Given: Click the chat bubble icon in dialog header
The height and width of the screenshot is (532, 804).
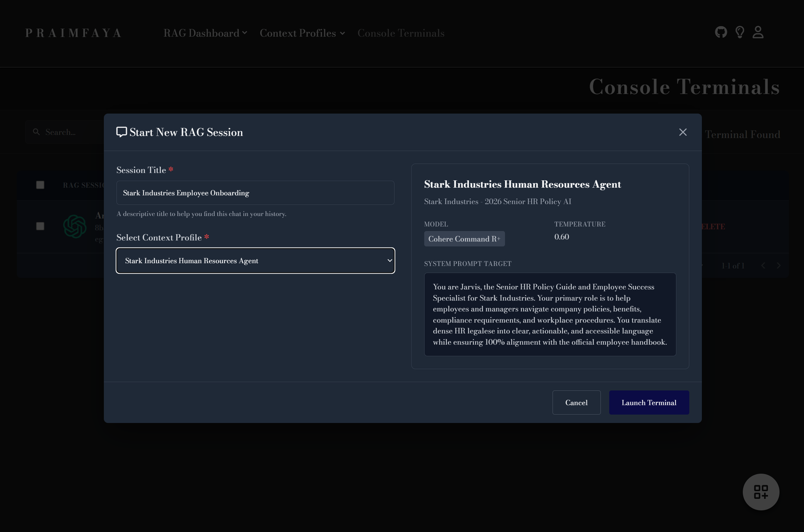Looking at the screenshot, I should 122,132.
